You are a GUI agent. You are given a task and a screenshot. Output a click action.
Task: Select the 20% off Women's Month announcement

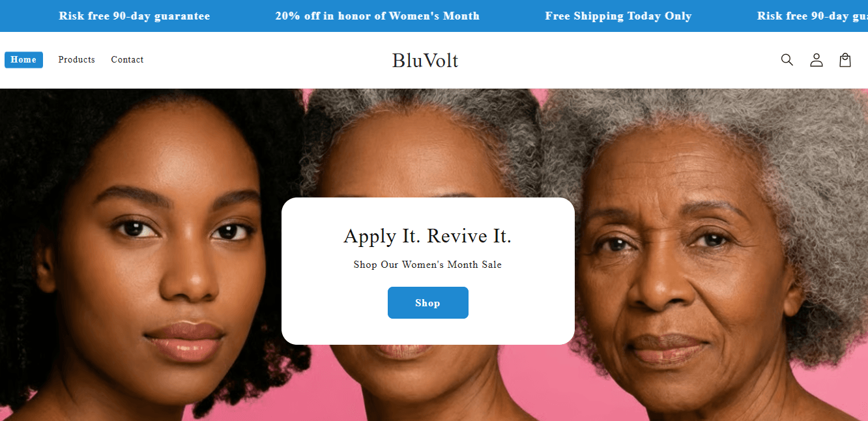pos(377,16)
